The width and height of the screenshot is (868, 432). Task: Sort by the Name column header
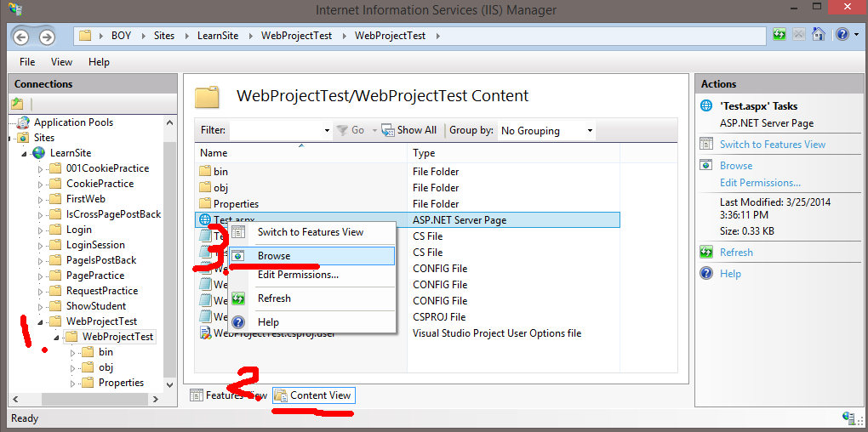click(302, 153)
